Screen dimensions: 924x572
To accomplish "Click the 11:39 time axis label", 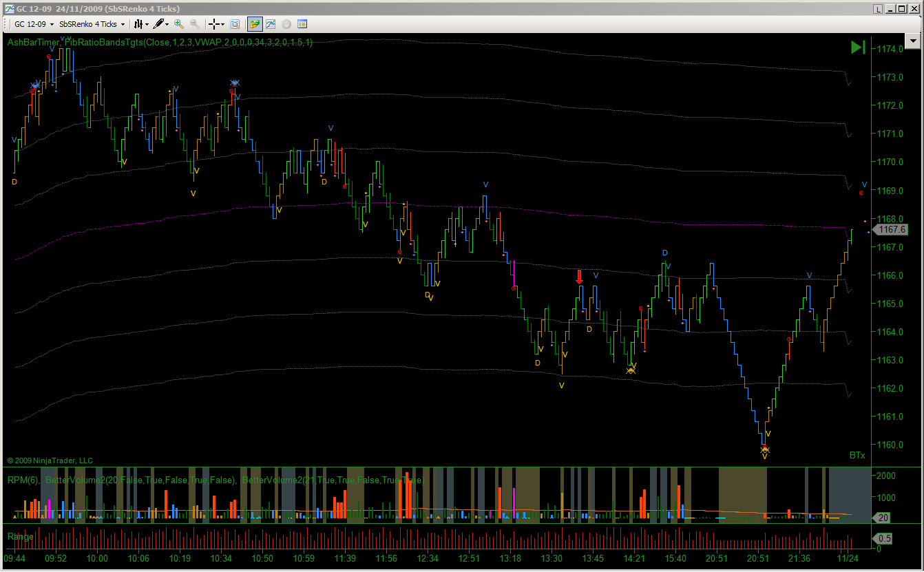I will click(x=345, y=558).
